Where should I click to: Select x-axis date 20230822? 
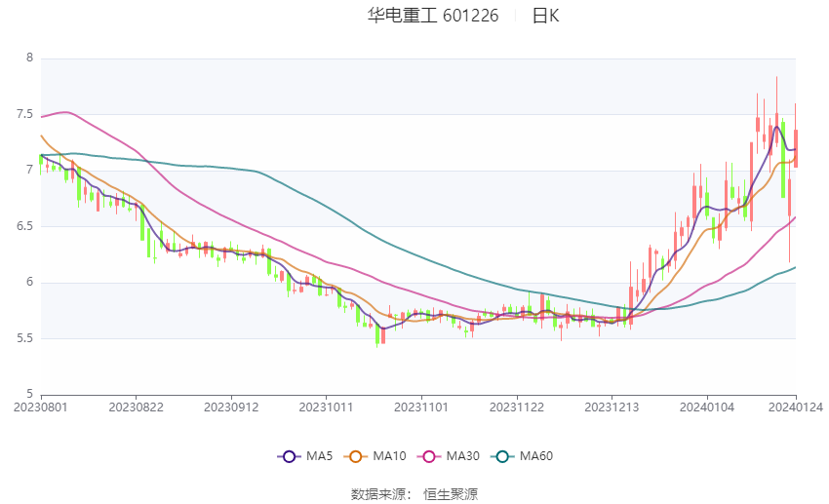tap(136, 407)
